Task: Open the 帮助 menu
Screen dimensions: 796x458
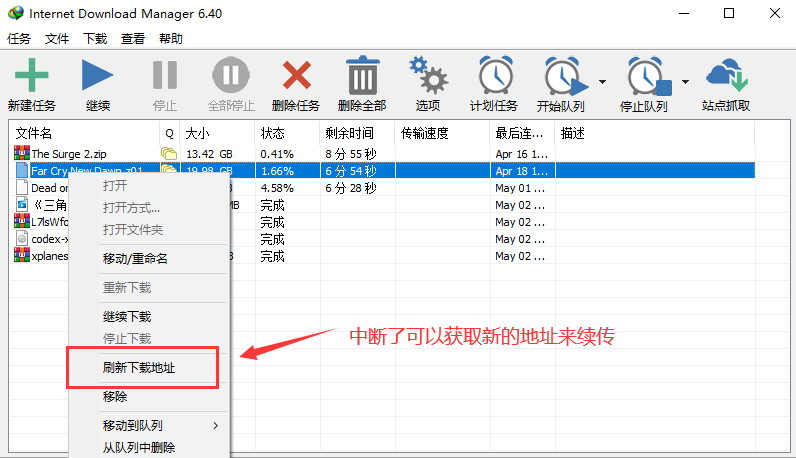Action: (171, 39)
